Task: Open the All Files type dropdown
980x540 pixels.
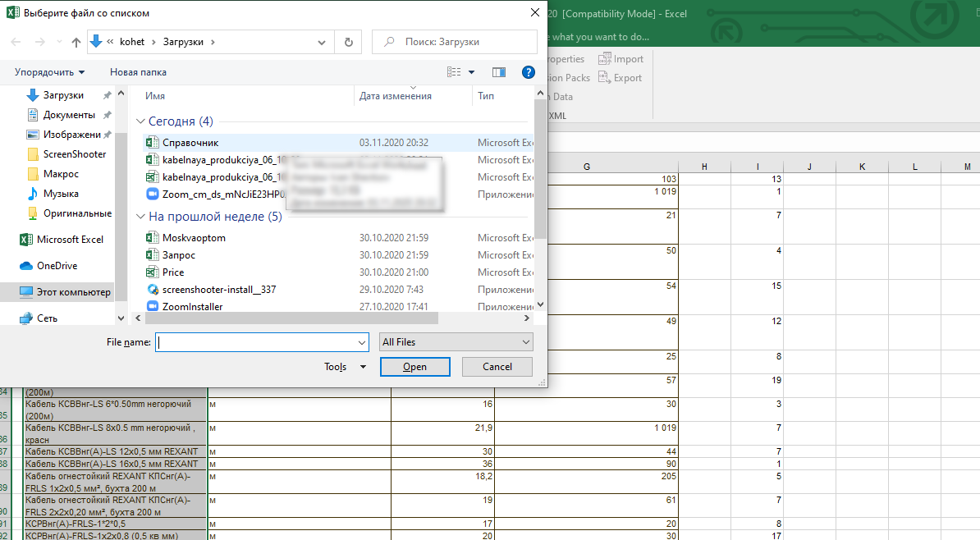Action: coord(456,342)
